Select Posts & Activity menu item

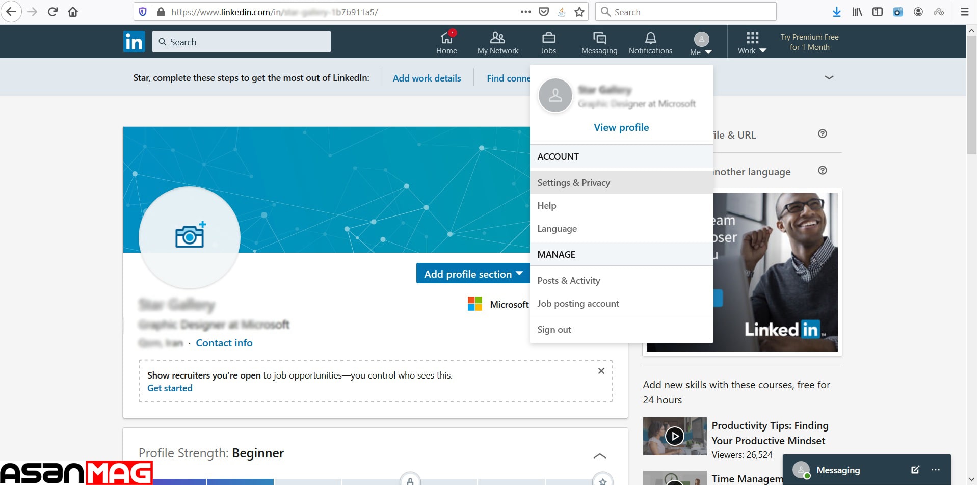point(621,280)
